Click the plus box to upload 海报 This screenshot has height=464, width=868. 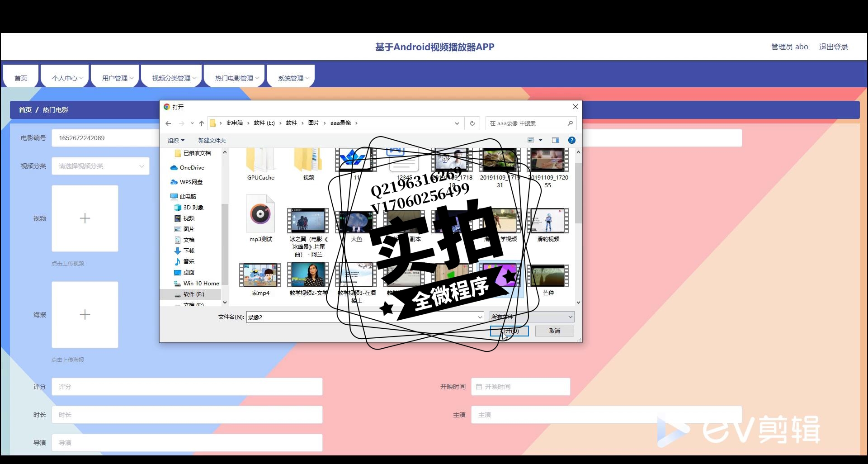[x=85, y=315]
